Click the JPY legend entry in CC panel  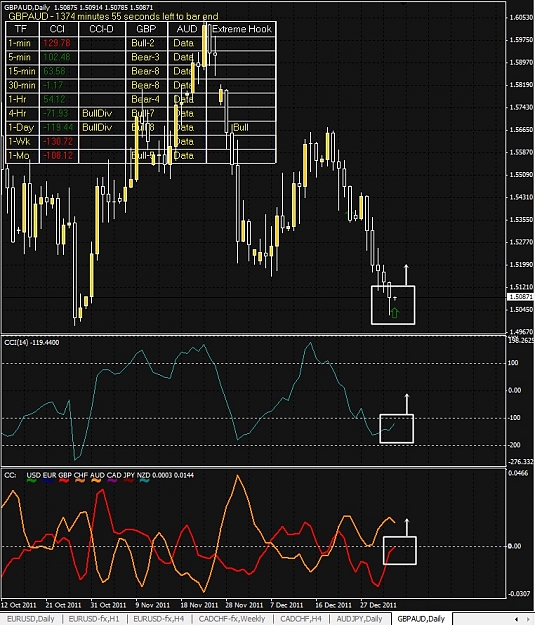[x=129, y=476]
